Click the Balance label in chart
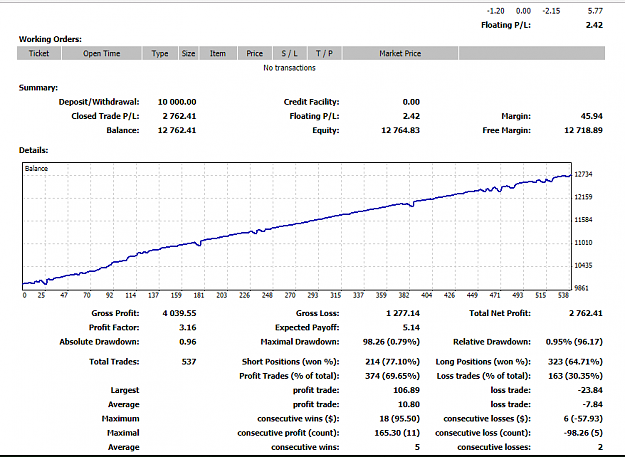 point(36,169)
